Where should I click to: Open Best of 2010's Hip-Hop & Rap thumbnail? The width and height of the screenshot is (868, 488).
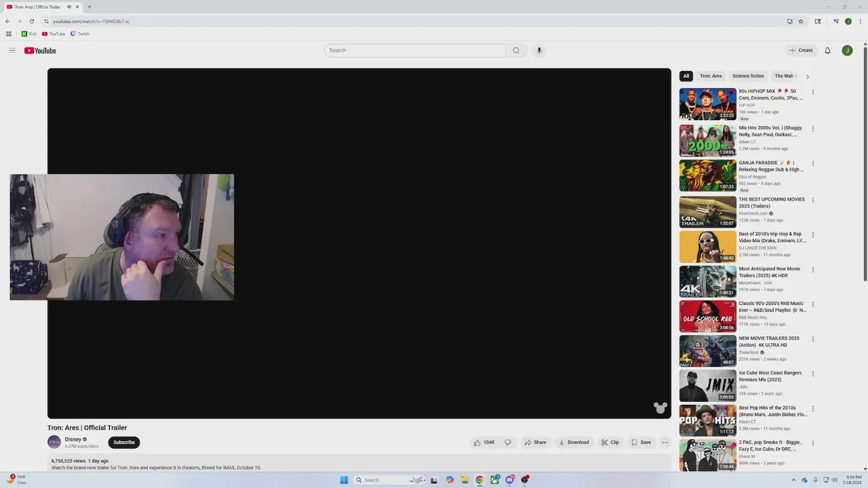coord(707,247)
